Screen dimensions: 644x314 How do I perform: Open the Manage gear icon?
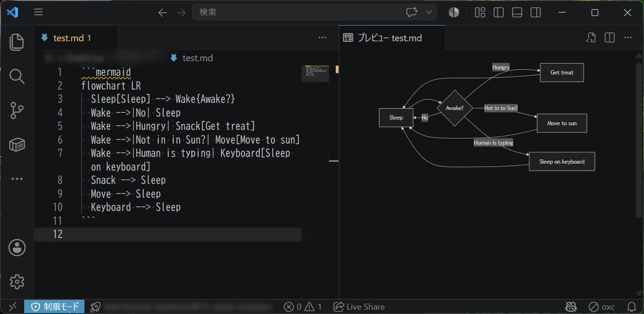coord(17,281)
